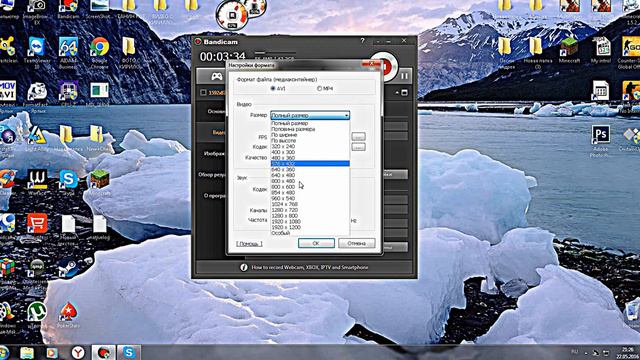Screen dimensions: 640x360
Task: Select the MP4 container radio button
Action: point(320,88)
